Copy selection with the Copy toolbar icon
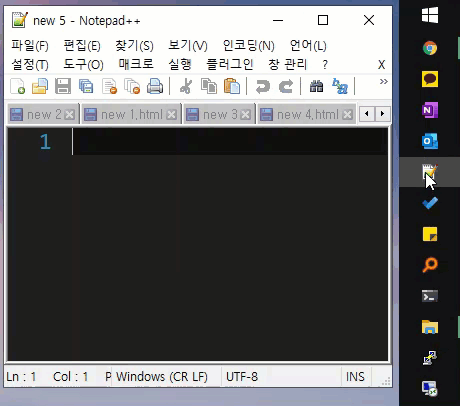 (x=209, y=86)
